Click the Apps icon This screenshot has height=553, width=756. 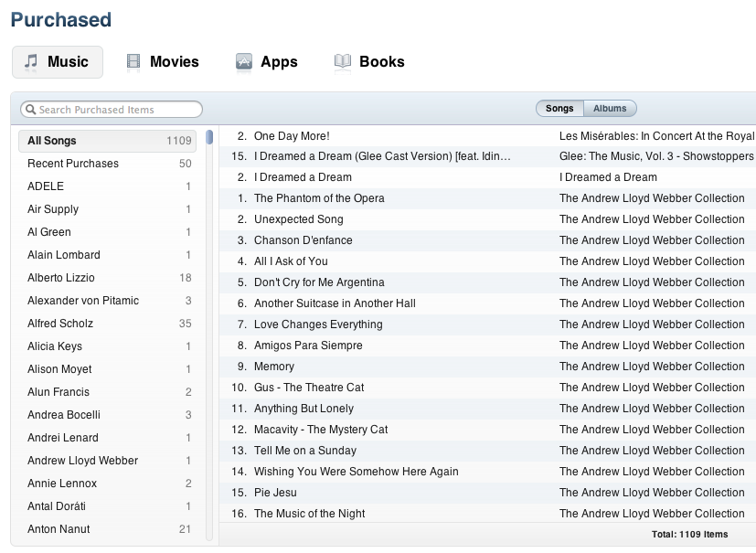click(x=243, y=62)
